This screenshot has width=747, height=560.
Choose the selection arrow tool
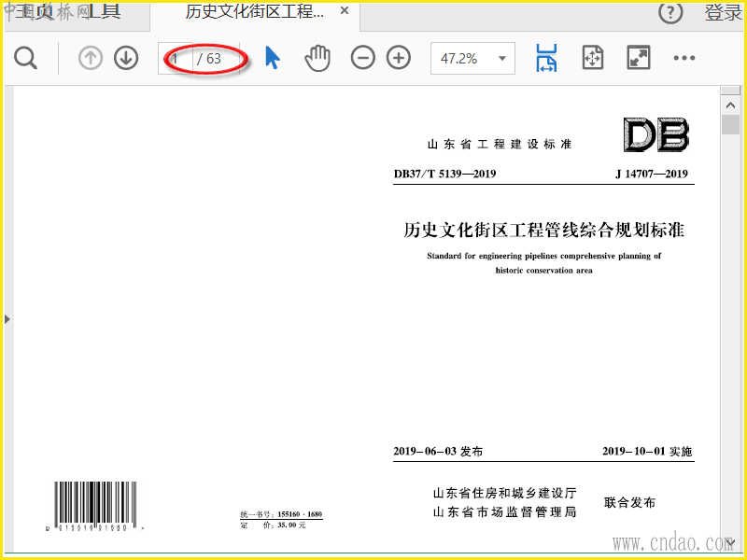point(272,58)
